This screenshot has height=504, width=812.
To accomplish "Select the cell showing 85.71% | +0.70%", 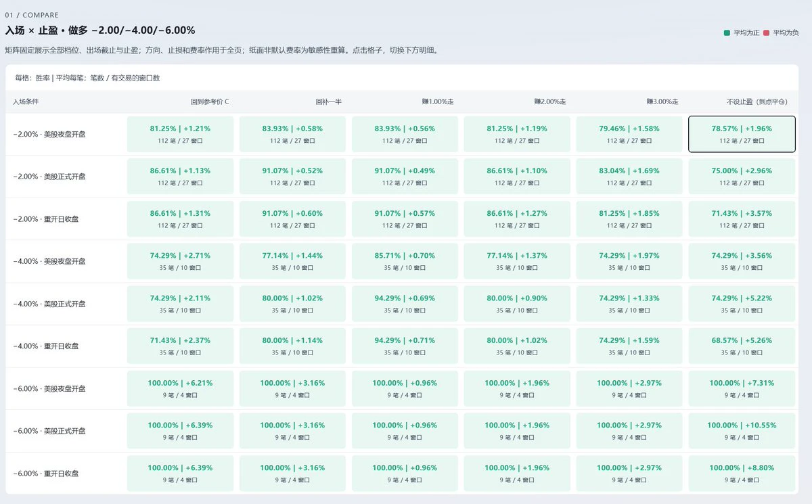I will [x=405, y=261].
